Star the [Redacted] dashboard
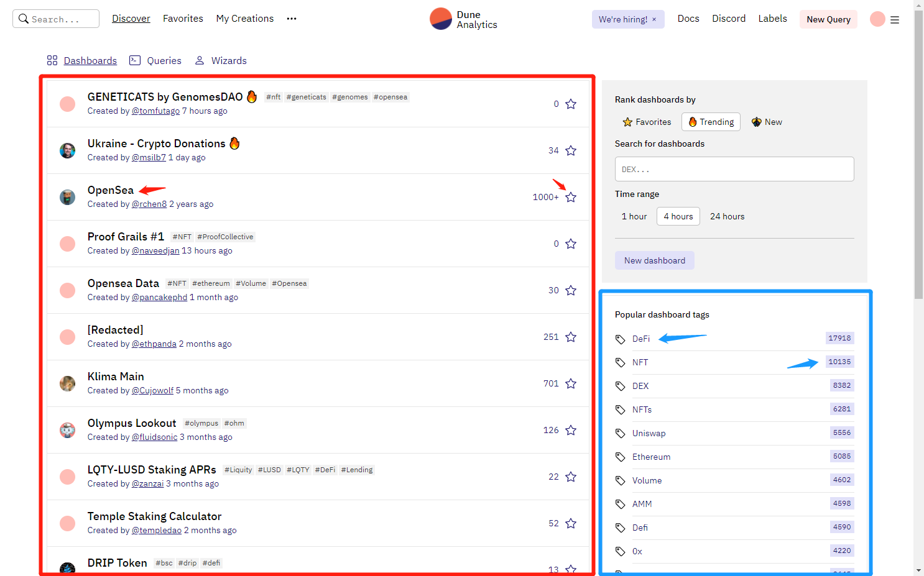 point(571,337)
